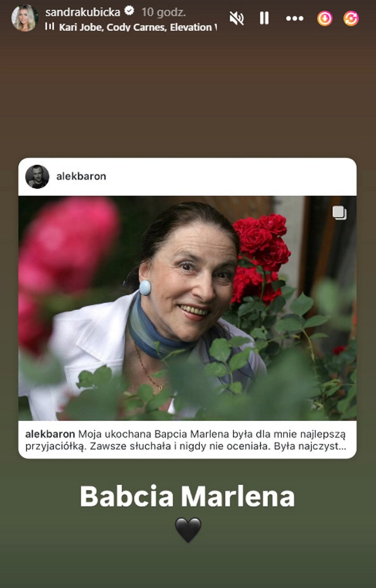The height and width of the screenshot is (588, 376).
Task: Open alekbaron username in post header
Action: 81,177
